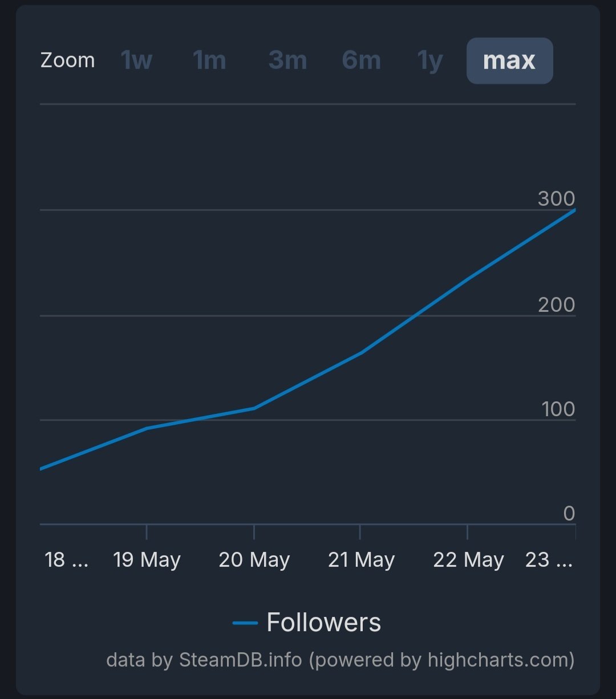
Task: Toggle the Followers series legend label
Action: 323,622
